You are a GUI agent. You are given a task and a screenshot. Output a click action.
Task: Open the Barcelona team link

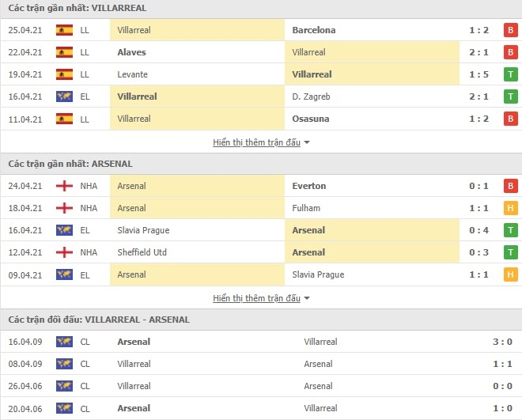point(314,30)
